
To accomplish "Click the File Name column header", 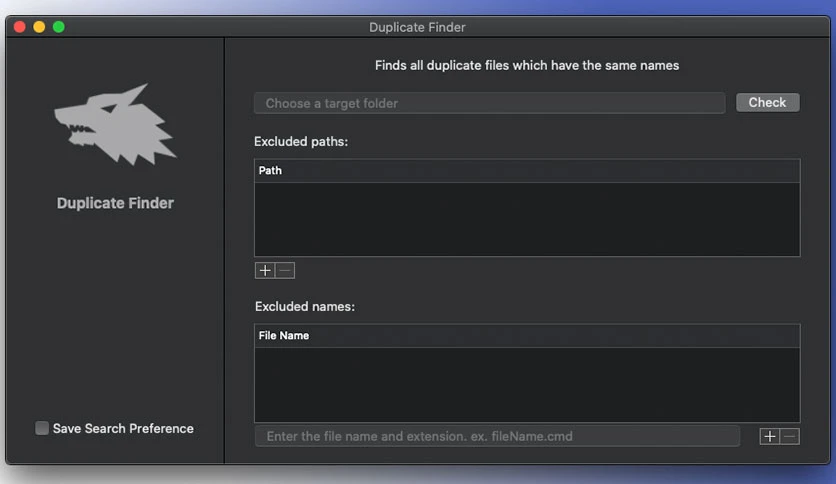I will tap(527, 336).
